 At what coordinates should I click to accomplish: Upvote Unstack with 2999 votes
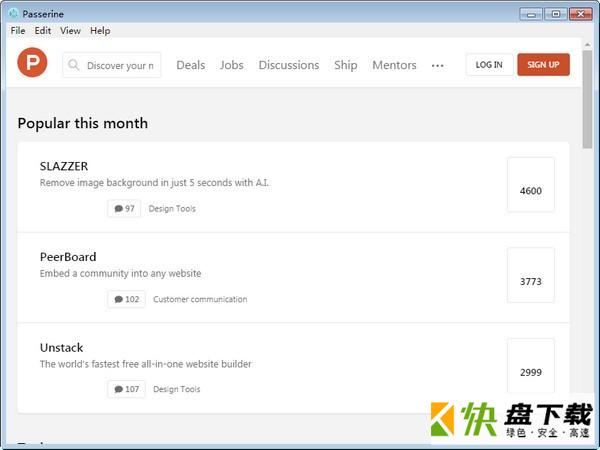(x=531, y=365)
